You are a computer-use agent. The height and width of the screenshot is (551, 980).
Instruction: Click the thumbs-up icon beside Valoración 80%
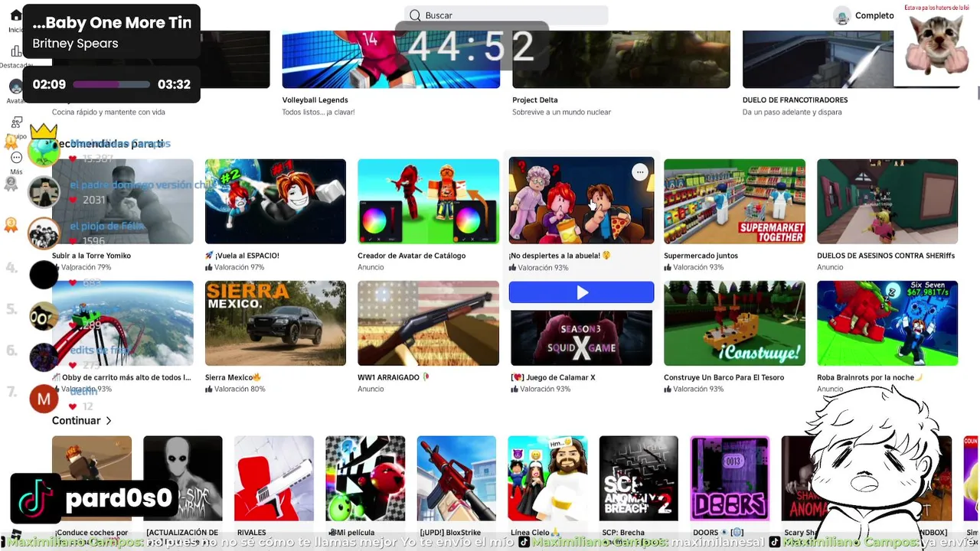(x=209, y=389)
